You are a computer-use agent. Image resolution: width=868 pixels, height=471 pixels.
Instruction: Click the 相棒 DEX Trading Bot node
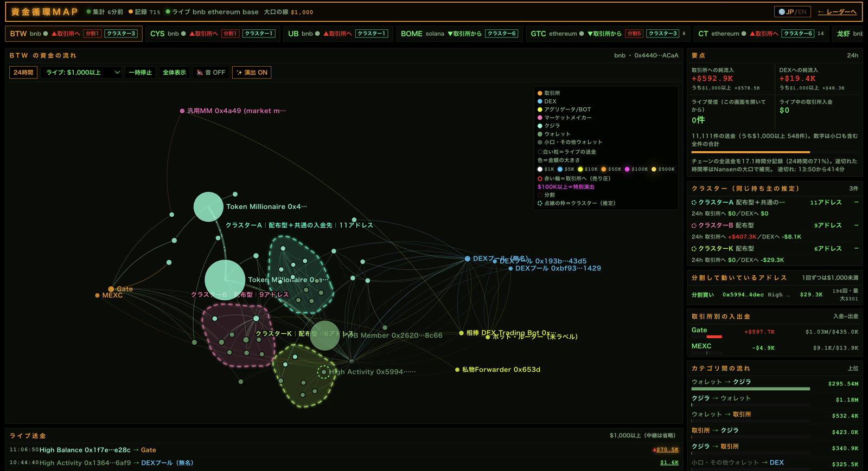click(x=461, y=333)
